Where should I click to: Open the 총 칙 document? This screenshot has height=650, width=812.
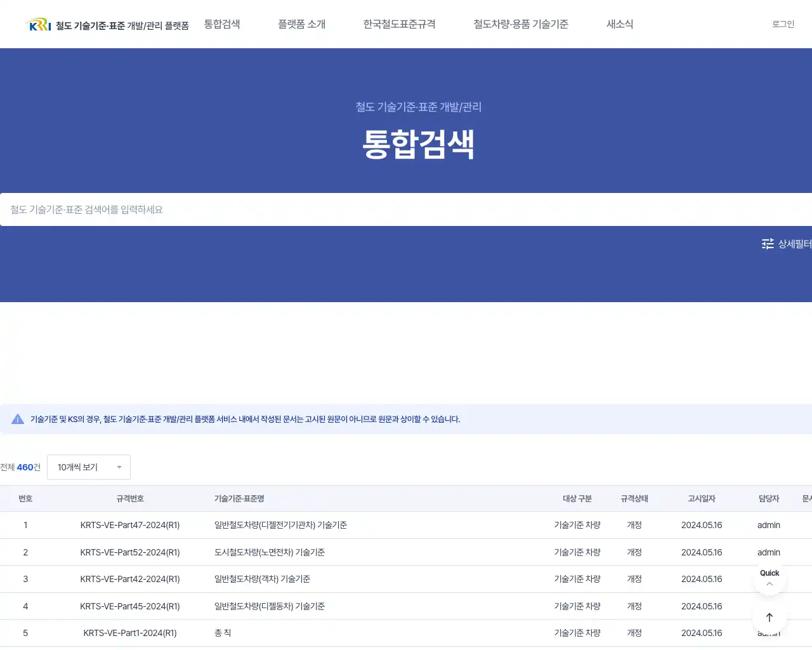click(223, 633)
